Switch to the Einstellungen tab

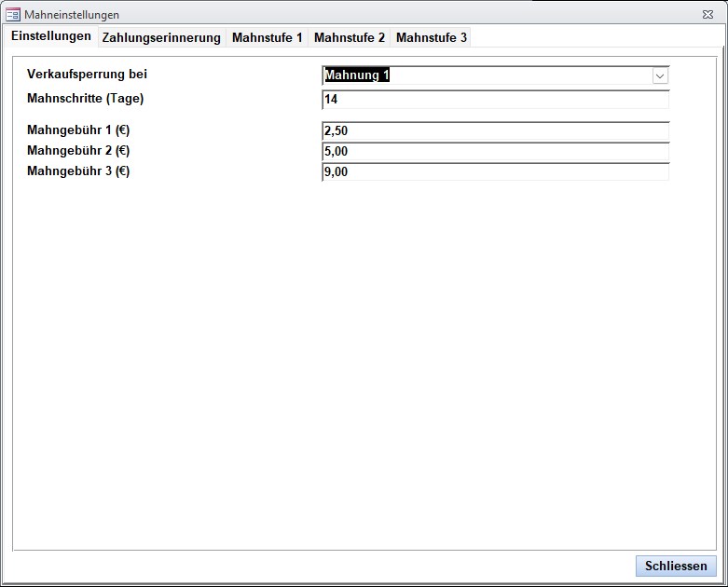[x=51, y=36]
